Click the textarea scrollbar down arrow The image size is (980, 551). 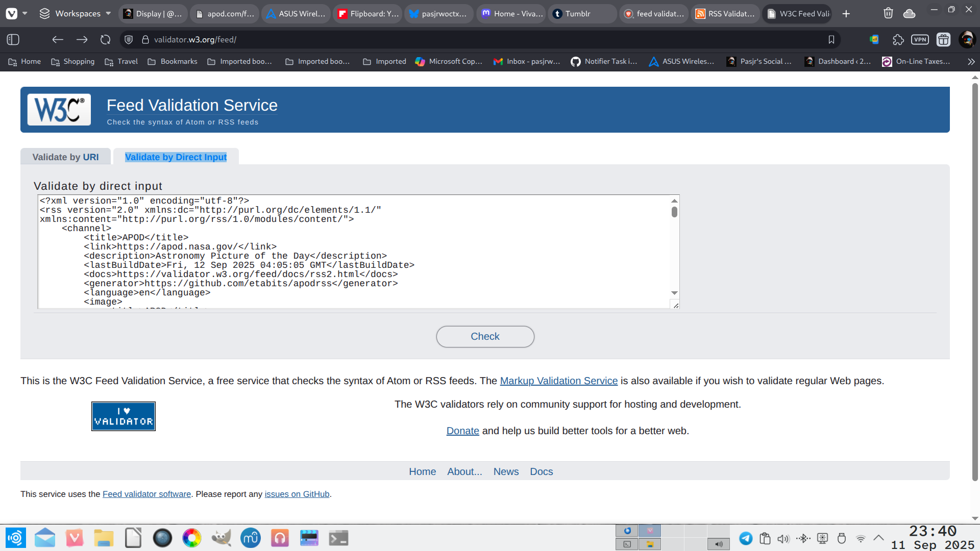(x=674, y=293)
